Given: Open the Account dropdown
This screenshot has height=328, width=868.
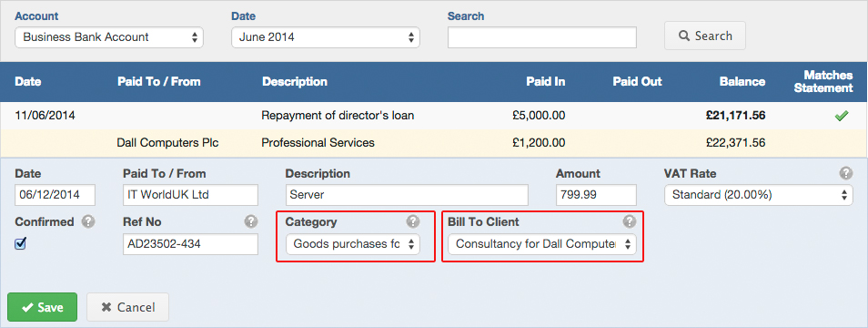Looking at the screenshot, I should pyautogui.click(x=109, y=37).
